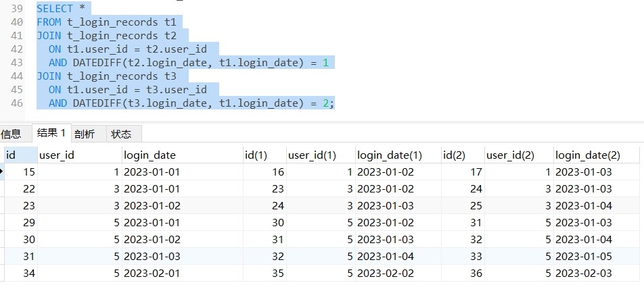Select the id cell with value 15
This screenshot has width=644, height=285.
[20, 172]
